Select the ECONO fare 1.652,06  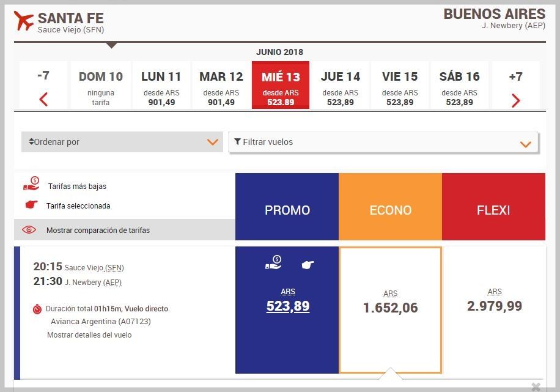pyautogui.click(x=390, y=308)
